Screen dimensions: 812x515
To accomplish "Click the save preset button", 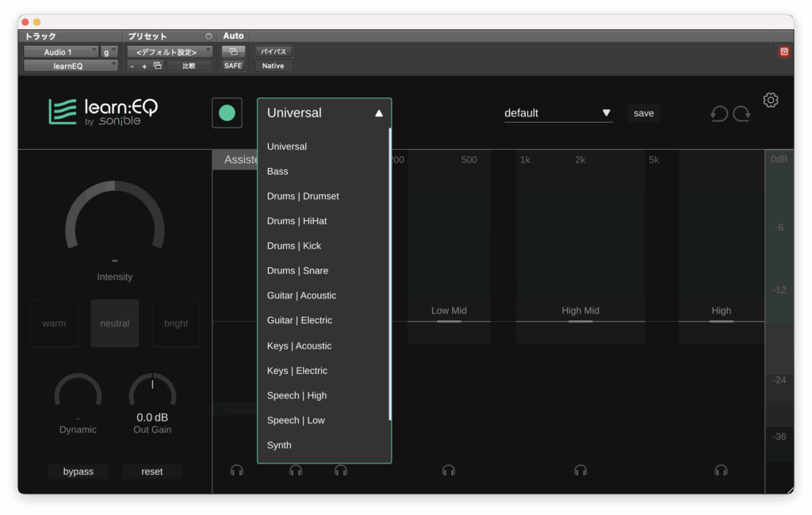I will click(x=644, y=113).
